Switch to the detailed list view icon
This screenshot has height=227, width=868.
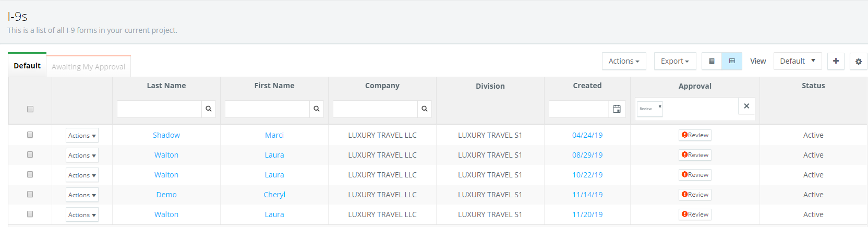point(732,61)
